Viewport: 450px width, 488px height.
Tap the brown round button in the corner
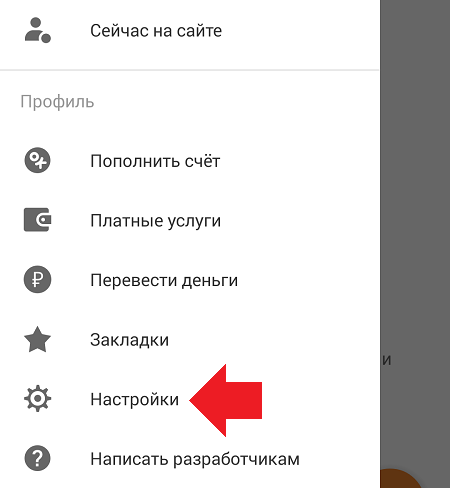point(401,479)
